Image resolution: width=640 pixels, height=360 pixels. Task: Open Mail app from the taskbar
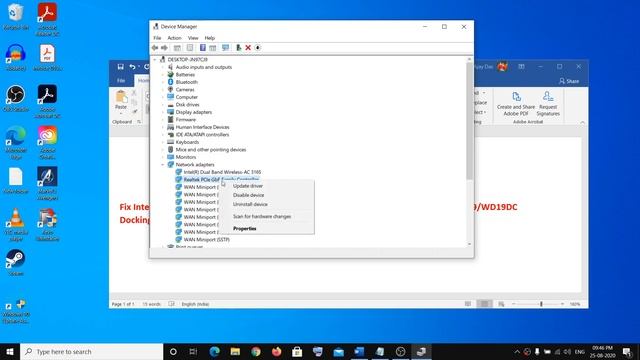(338, 351)
